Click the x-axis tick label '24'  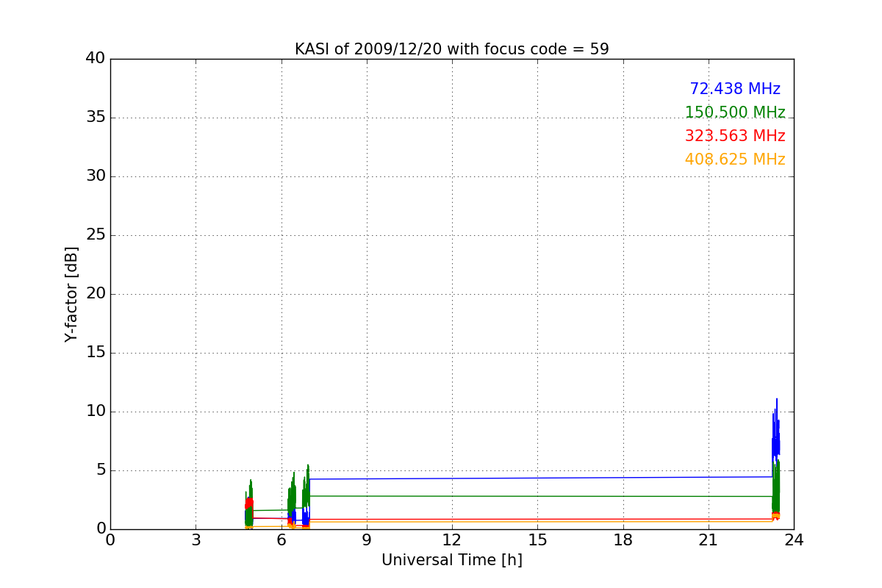[x=794, y=541]
